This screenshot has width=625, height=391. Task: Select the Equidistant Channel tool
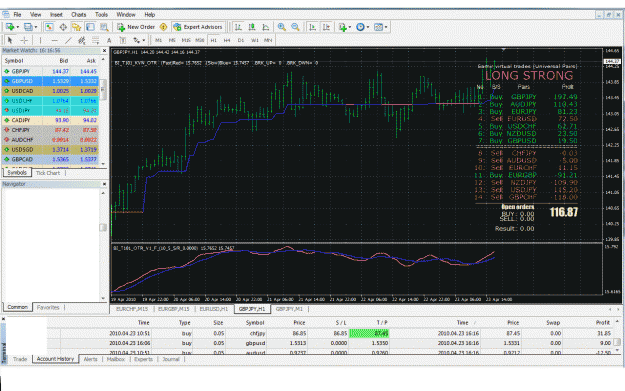[x=82, y=40]
